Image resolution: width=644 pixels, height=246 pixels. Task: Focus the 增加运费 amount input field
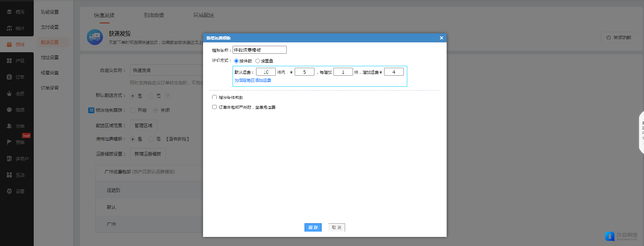(394, 72)
